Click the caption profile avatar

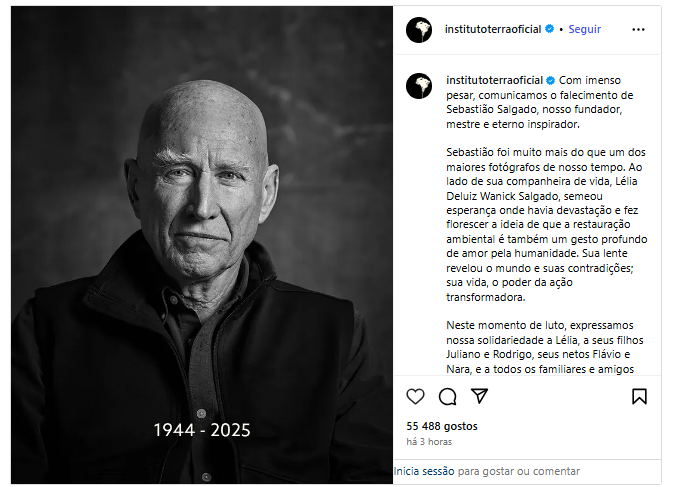click(x=419, y=86)
